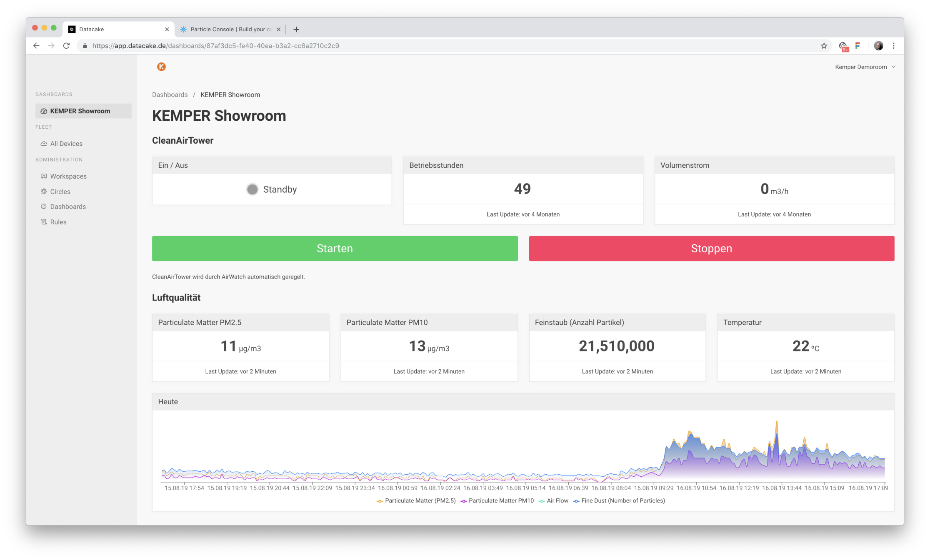Click the Rules sidebar icon
This screenshot has height=560, width=930.
44,222
